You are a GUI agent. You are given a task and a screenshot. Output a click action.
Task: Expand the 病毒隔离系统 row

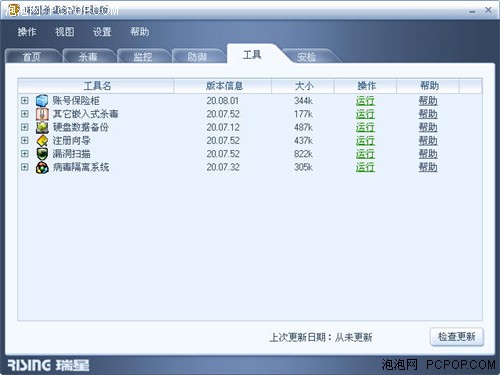pyautogui.click(x=24, y=167)
